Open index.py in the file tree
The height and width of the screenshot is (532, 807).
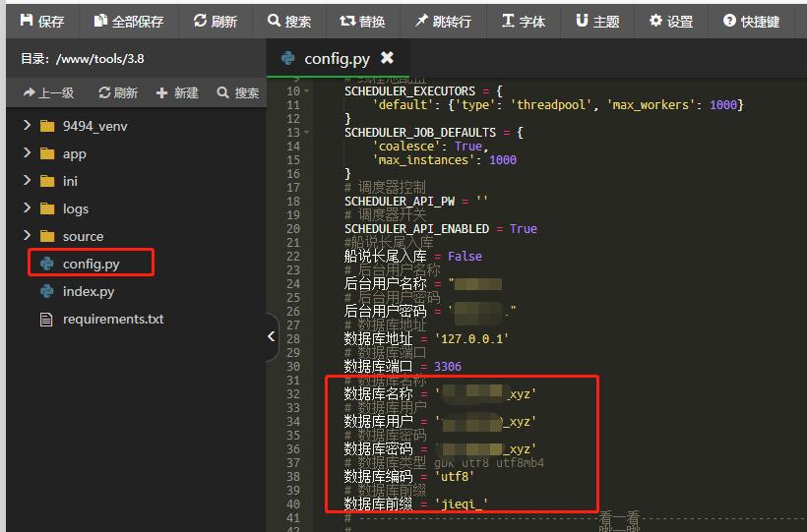[89, 291]
